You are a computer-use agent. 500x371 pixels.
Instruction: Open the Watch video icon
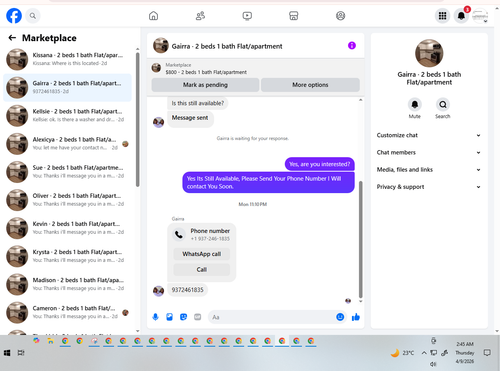[247, 16]
